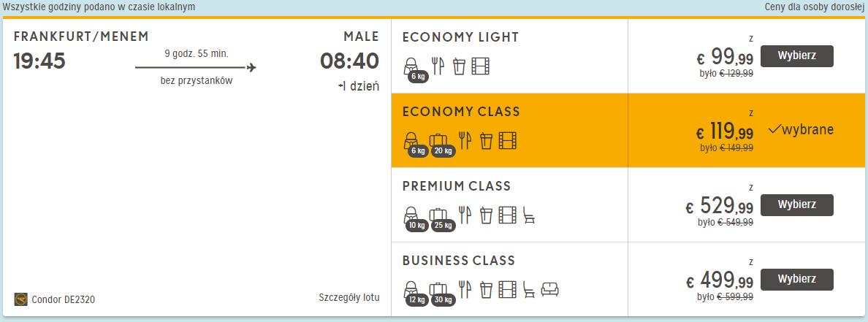
Task: Click the Economy Light backpack 6 kg icon
Action: pos(414,69)
